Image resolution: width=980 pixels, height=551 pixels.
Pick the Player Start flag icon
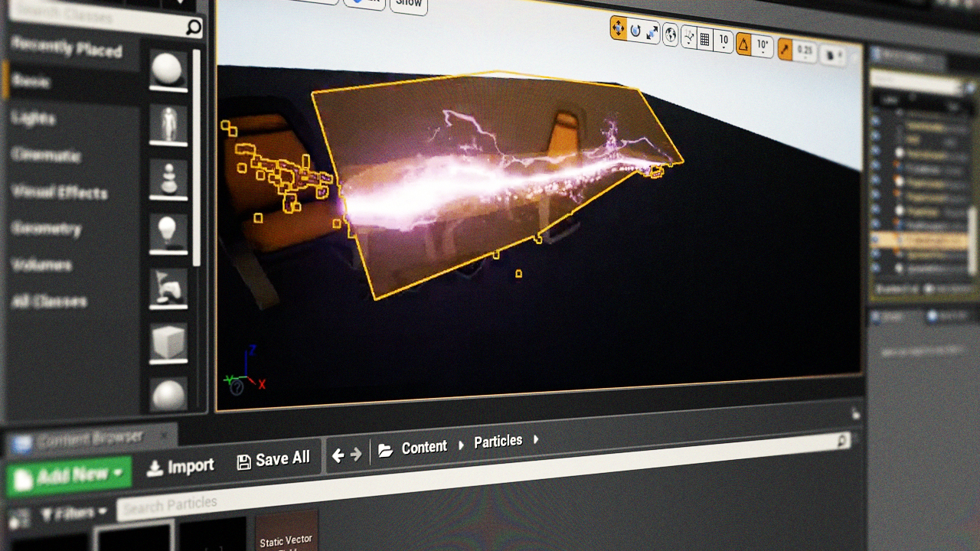coord(168,288)
